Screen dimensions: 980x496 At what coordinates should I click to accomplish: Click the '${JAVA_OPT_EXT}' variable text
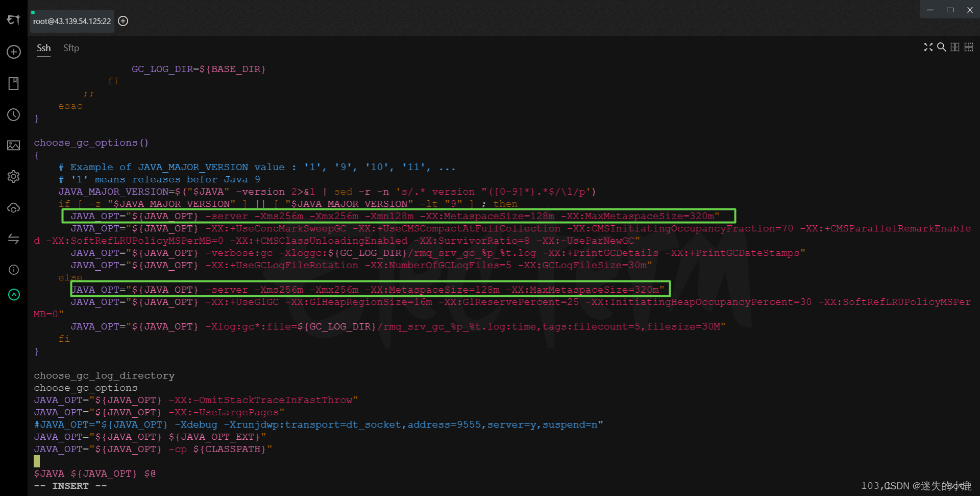[x=214, y=437]
